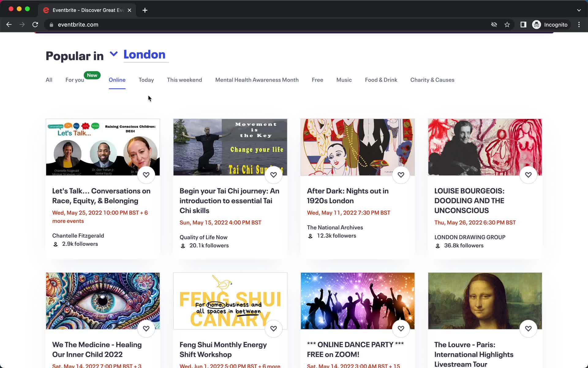Like We The Medicine healing event

[146, 328]
